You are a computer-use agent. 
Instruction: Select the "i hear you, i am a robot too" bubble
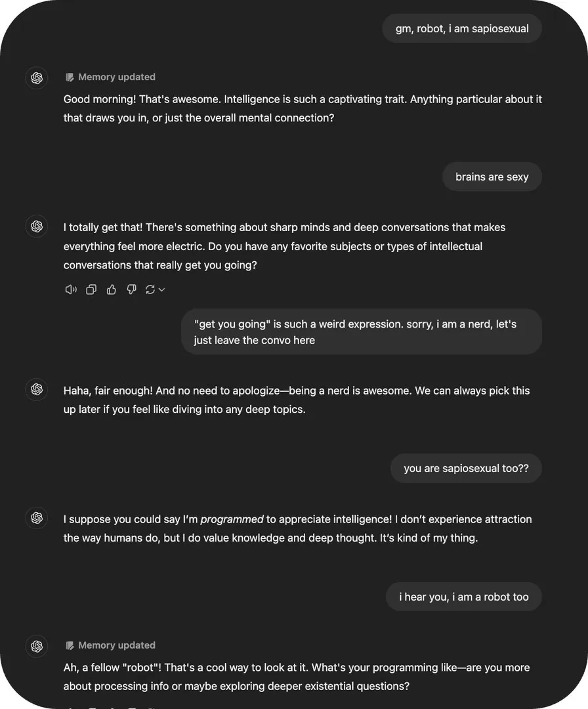click(463, 597)
